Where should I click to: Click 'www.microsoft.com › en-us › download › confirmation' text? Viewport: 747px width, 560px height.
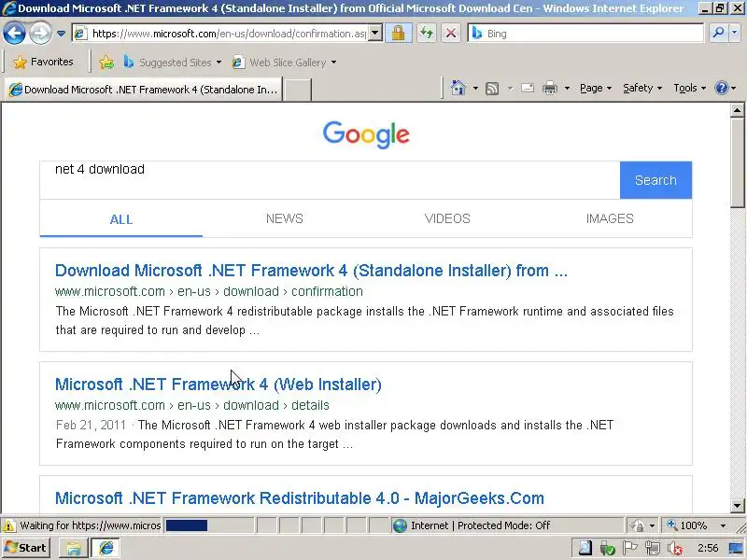(208, 291)
